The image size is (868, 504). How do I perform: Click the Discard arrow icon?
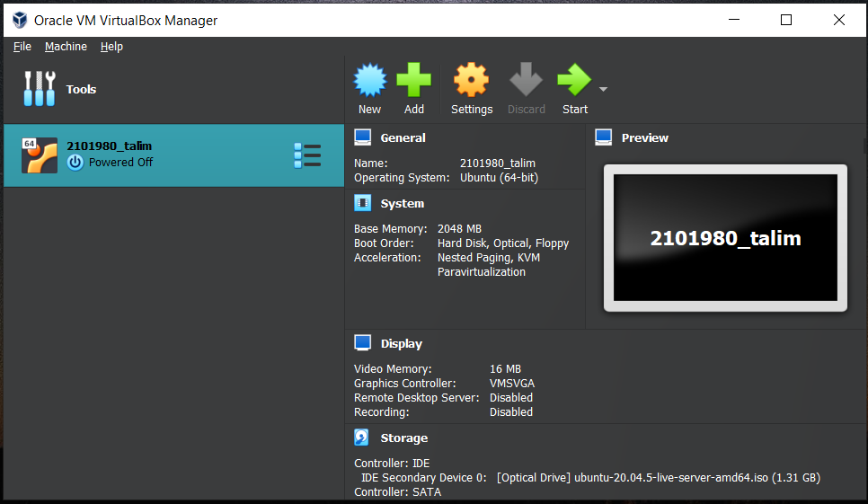(x=526, y=80)
